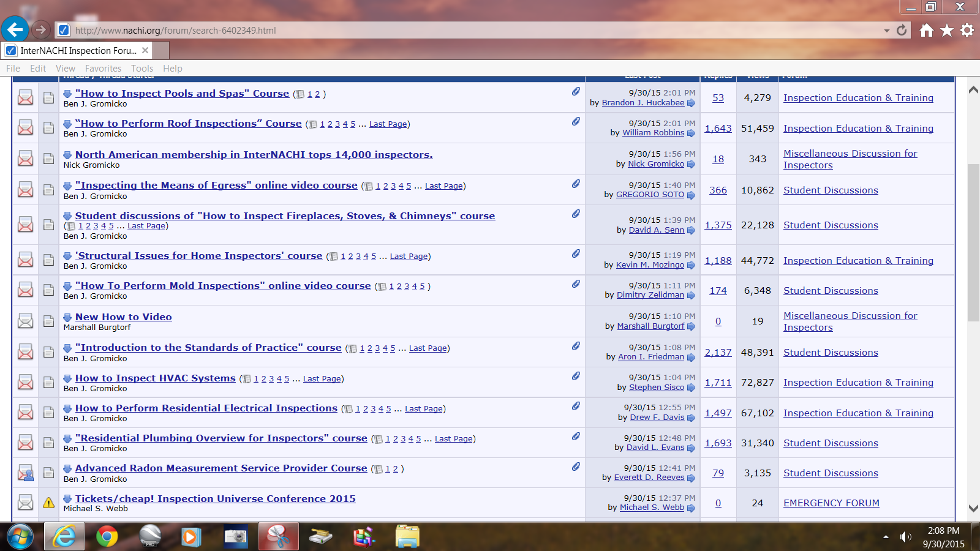The image size is (980, 551).
Task: Click post icon next to Structural Issues thread
Action: (48, 260)
